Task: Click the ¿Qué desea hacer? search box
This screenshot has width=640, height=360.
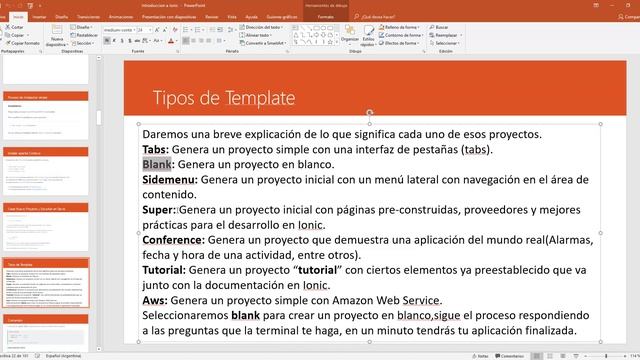Action: [x=375, y=17]
